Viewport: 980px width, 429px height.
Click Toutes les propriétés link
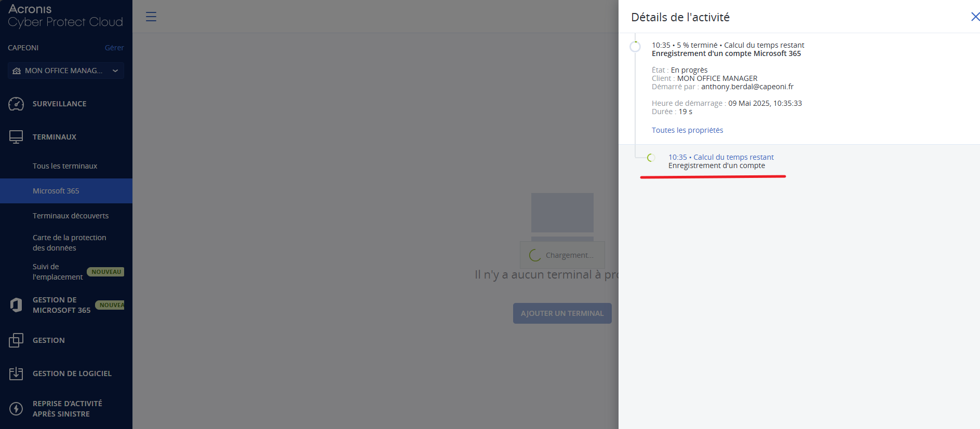[x=687, y=130]
